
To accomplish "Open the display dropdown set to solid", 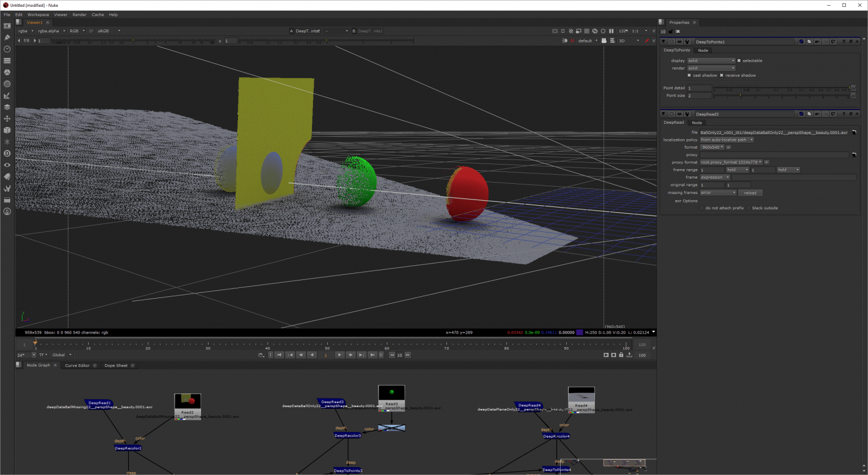I will [711, 61].
